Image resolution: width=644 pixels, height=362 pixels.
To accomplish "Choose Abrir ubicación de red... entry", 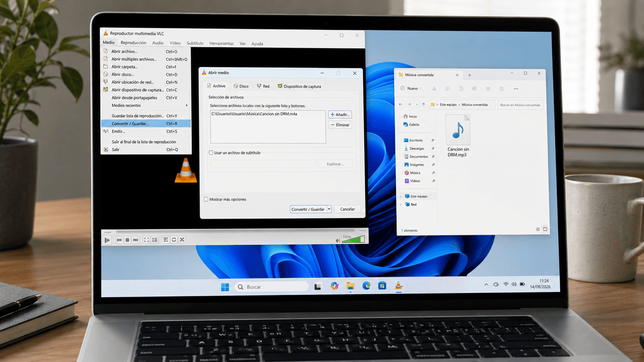I will [146, 82].
